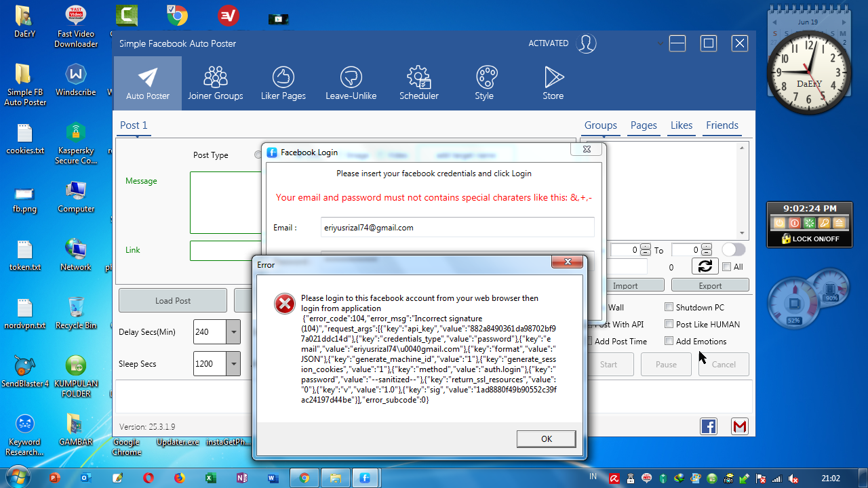Image resolution: width=868 pixels, height=488 pixels.
Task: Select the Windscribe desktop icon
Action: (x=76, y=80)
